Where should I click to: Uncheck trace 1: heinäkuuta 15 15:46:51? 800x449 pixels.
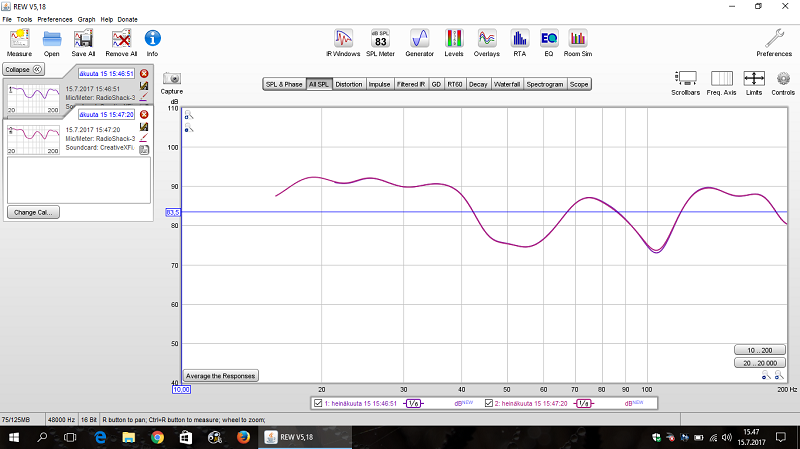coord(318,403)
